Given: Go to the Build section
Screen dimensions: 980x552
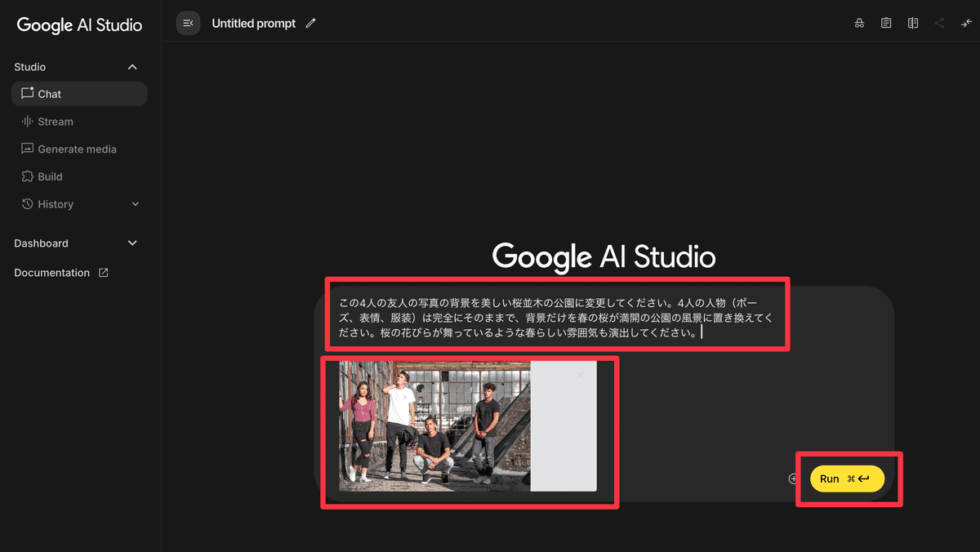Looking at the screenshot, I should pyautogui.click(x=50, y=176).
